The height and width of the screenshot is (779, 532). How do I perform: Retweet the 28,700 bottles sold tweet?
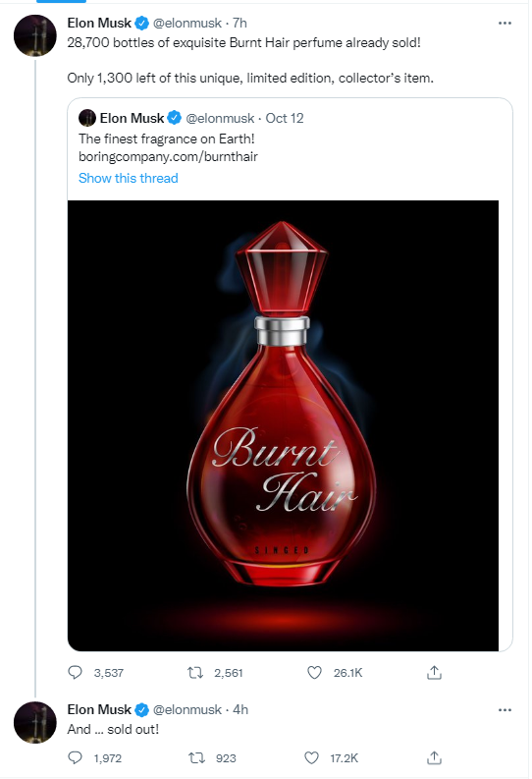(x=195, y=673)
